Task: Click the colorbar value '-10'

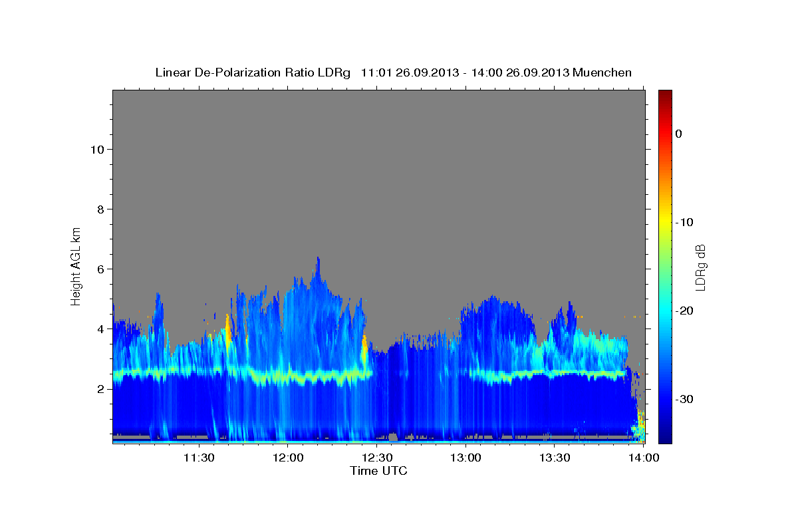Action: pos(684,222)
